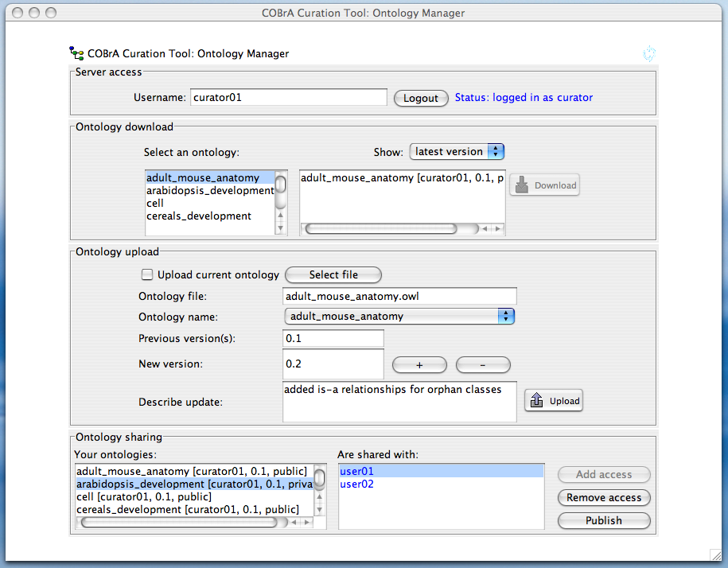Screen dimensions: 728x568
Task: Click the plus version increment button
Action: [x=419, y=365]
